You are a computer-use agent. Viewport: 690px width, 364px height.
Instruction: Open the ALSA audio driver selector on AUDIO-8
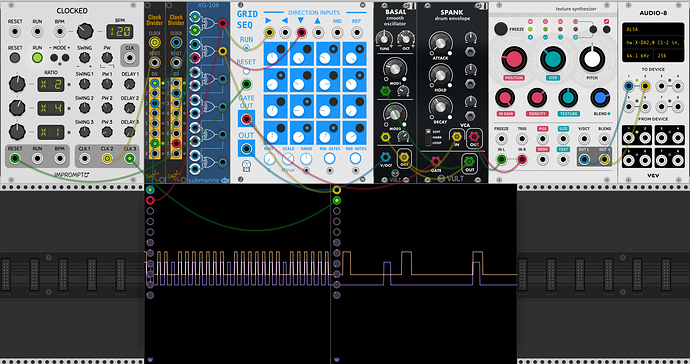pyautogui.click(x=653, y=29)
